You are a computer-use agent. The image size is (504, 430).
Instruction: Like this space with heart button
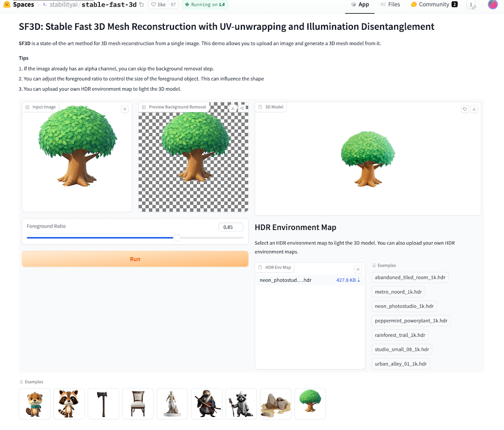pos(158,5)
